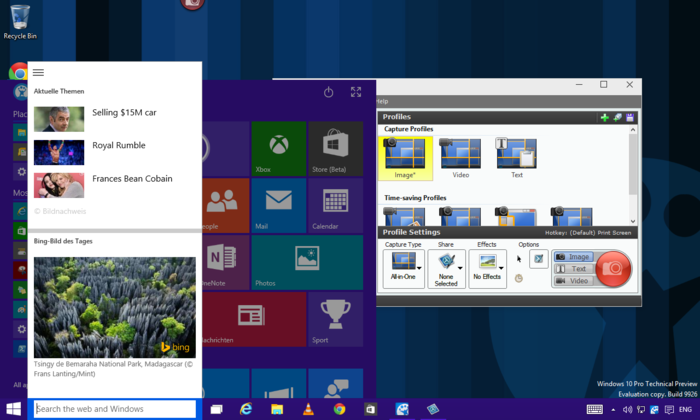Click the Royal Rumble thumbnail image
Image resolution: width=700 pixels, height=420 pixels.
tap(59, 152)
